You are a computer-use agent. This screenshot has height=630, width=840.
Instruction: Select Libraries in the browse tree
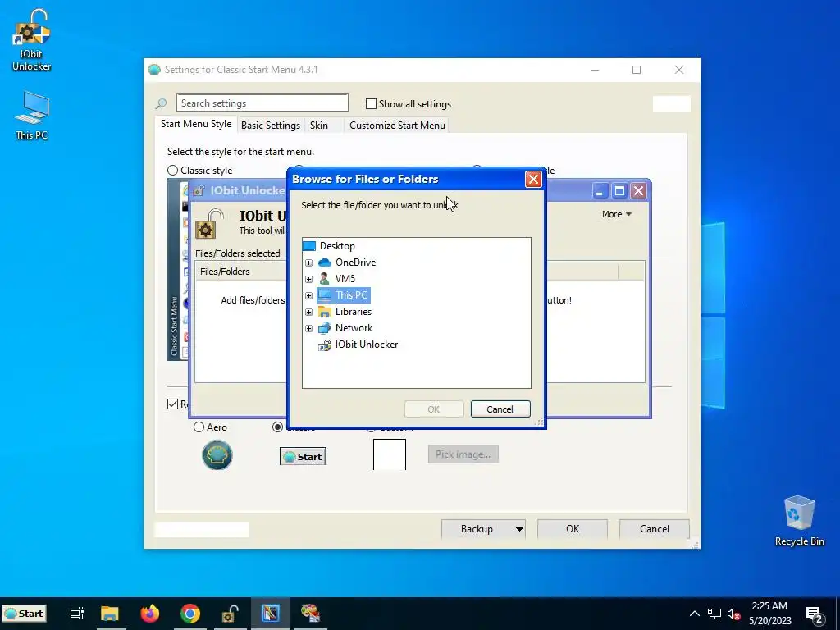tap(353, 312)
